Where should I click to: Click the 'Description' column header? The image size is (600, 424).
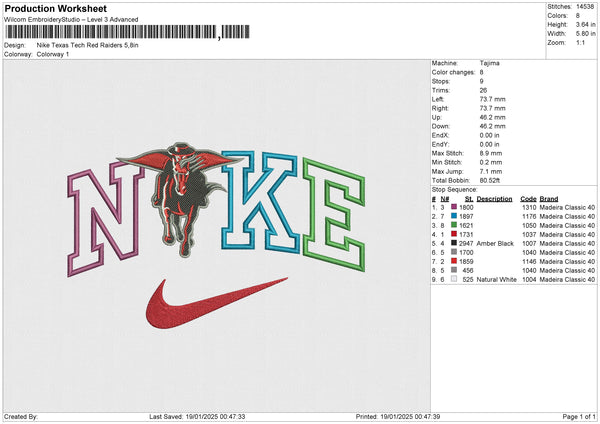[494, 199]
